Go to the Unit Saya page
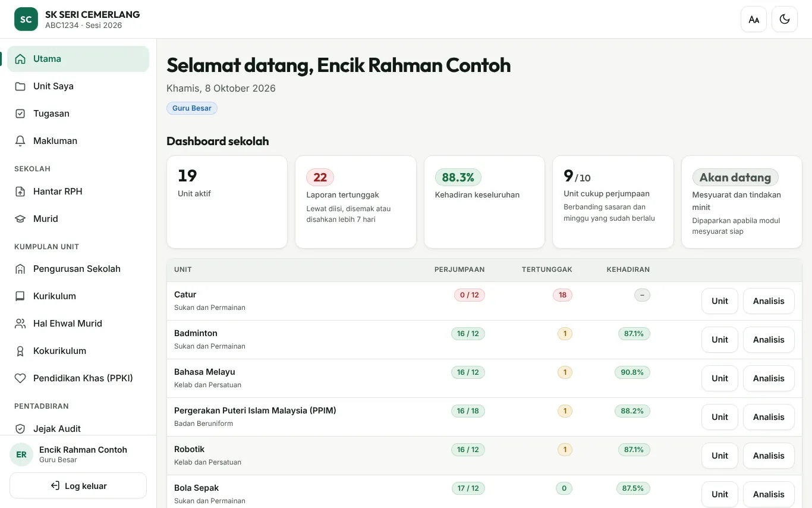812x508 pixels. click(78, 86)
